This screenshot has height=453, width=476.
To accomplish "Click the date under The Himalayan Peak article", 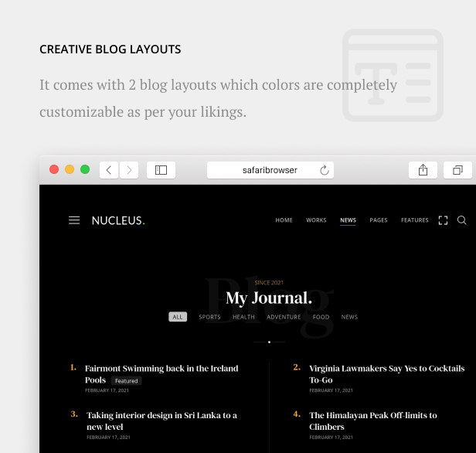I will tap(331, 438).
